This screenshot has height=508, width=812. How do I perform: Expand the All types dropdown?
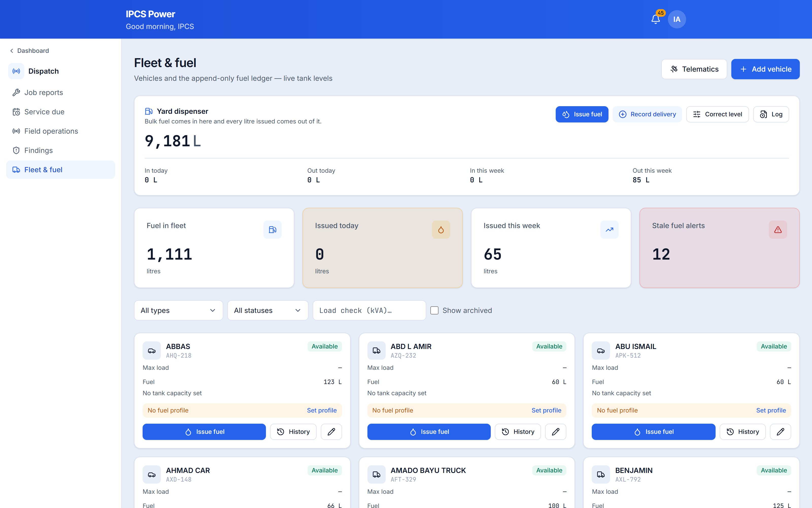click(x=178, y=310)
